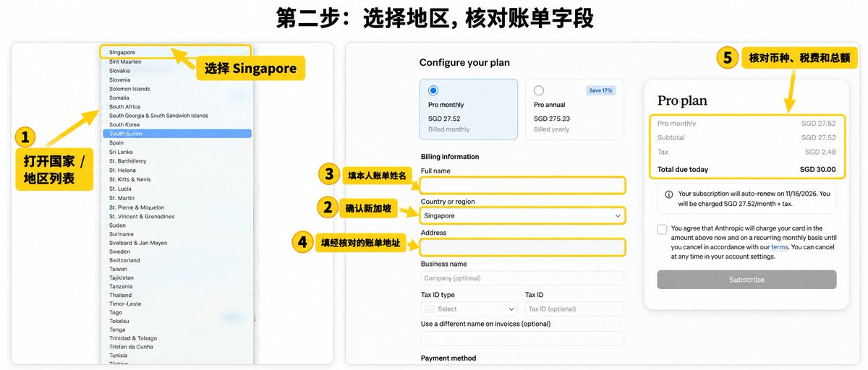Choose St. Kitts & Nevis in the list

[130, 179]
